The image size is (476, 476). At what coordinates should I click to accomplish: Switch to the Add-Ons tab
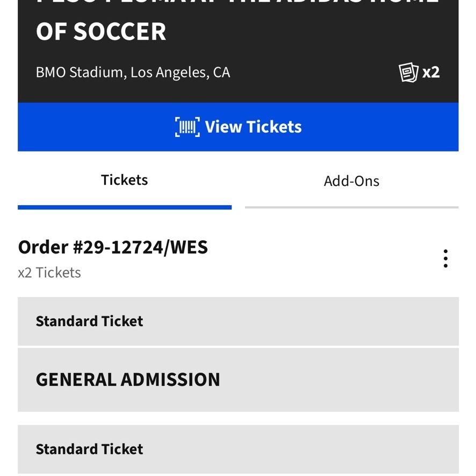pyautogui.click(x=351, y=181)
